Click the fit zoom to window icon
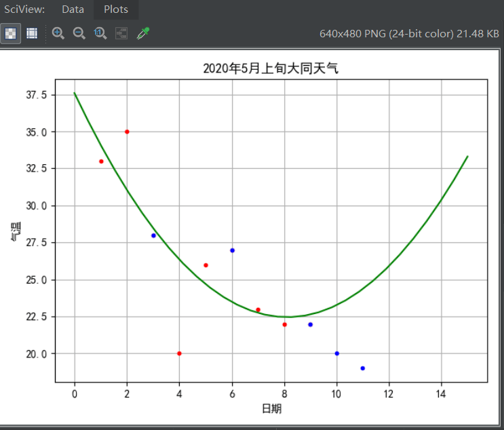Image resolution: width=504 pixels, height=430 pixels. point(121,33)
